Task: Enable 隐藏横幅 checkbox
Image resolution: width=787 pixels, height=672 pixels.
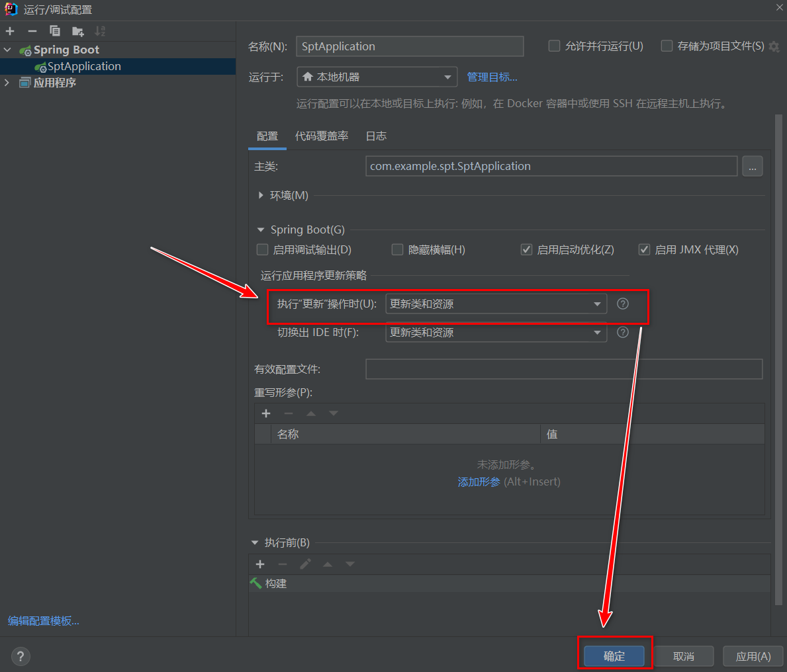Action: pyautogui.click(x=398, y=250)
